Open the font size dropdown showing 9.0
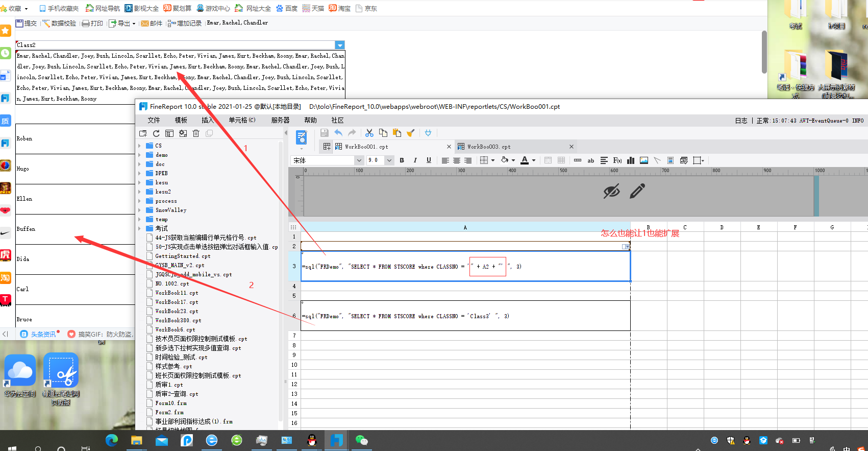 point(389,160)
